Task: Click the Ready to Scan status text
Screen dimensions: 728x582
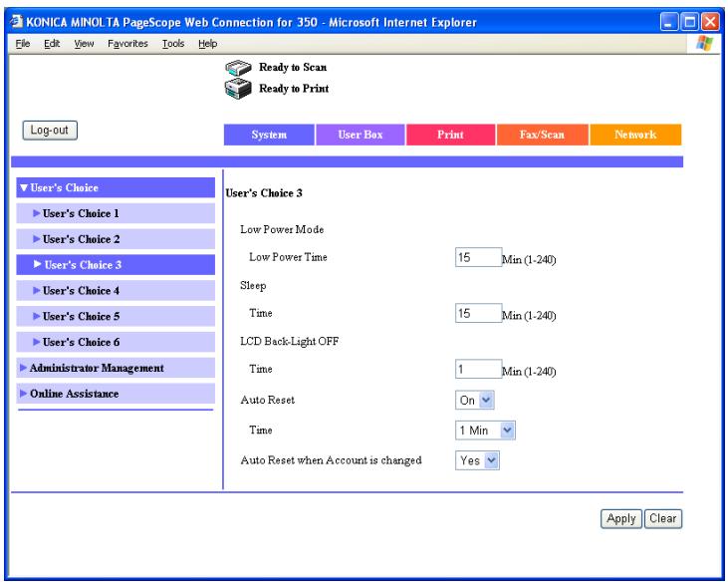Action: point(293,68)
